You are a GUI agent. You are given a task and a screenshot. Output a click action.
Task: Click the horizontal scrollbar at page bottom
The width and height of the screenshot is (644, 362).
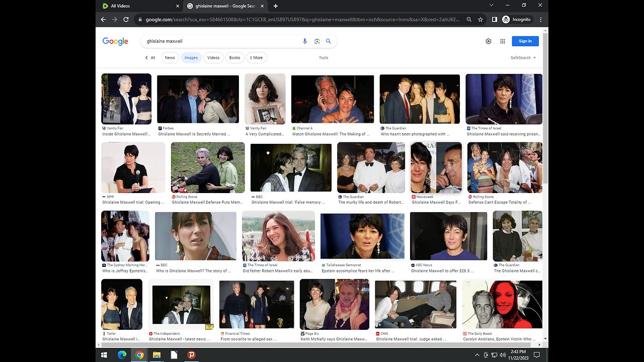click(x=317, y=345)
